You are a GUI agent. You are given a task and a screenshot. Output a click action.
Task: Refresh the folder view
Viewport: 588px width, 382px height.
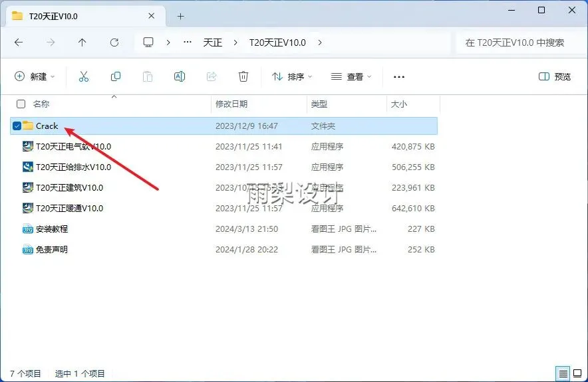[x=114, y=43]
